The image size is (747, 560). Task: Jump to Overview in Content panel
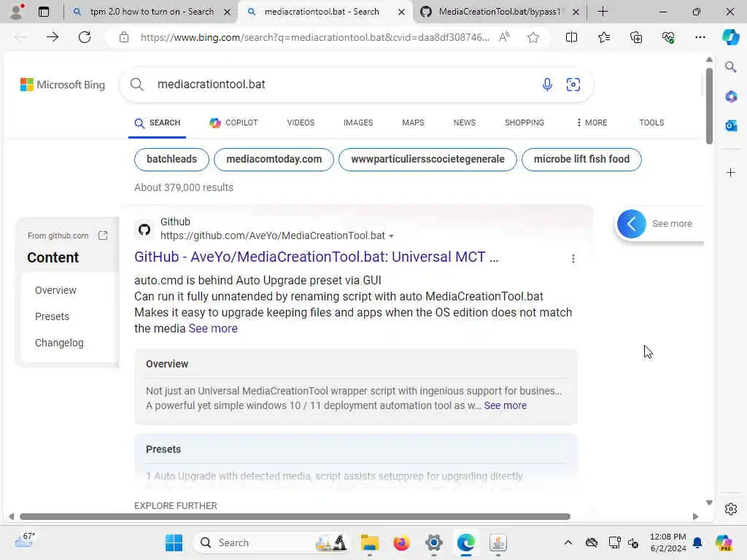coord(55,290)
